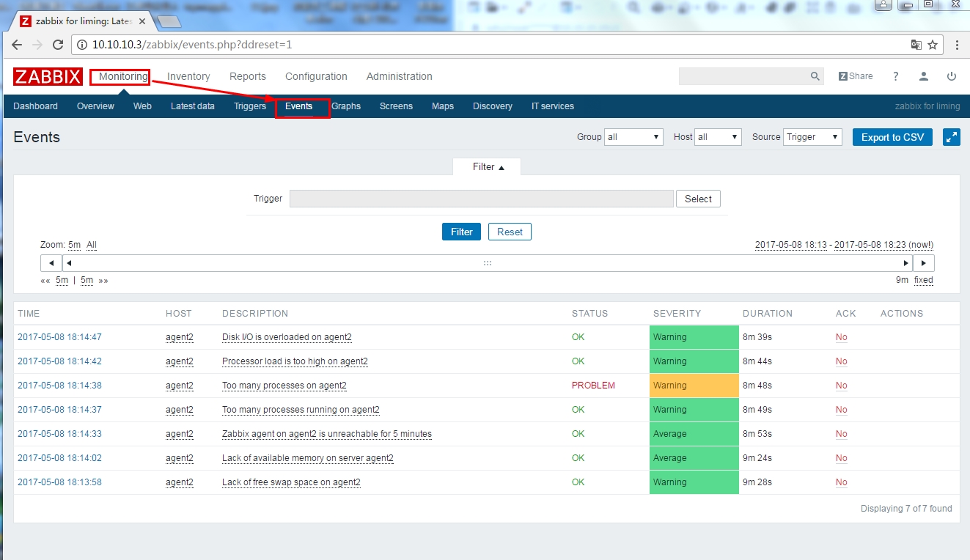
Task: Acknowledge 'No' for Lack of free swap row
Action: (841, 482)
